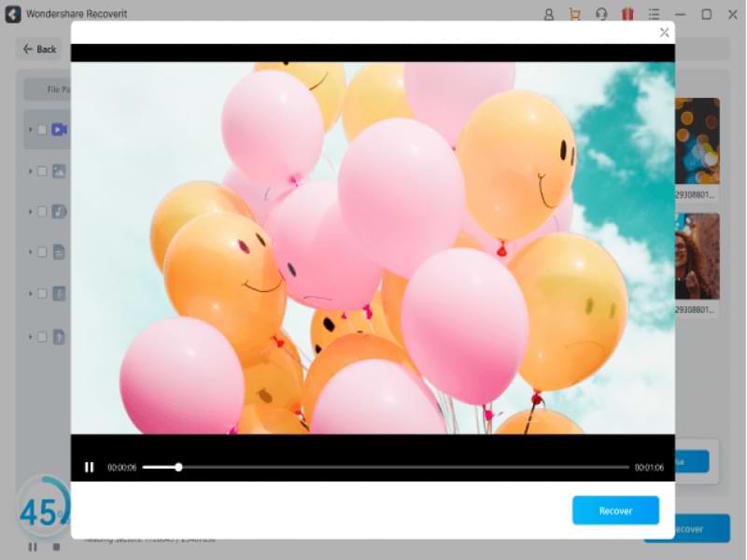Image resolution: width=747 pixels, height=560 pixels.
Task: Open the gift box icon
Action: (627, 14)
